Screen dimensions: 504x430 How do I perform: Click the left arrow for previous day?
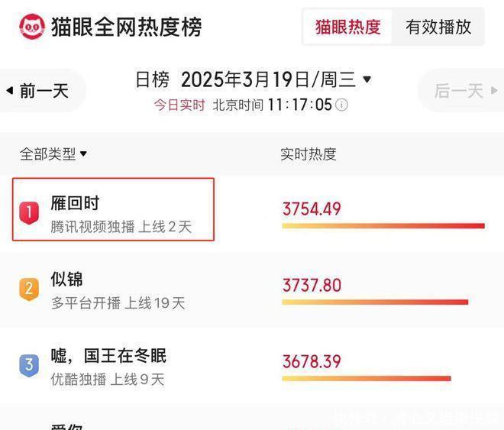point(9,91)
